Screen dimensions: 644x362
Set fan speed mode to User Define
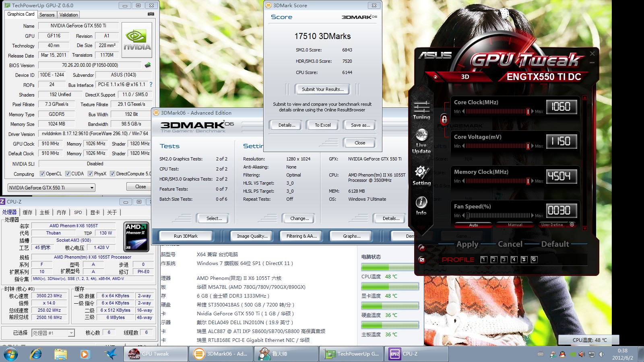point(552,225)
